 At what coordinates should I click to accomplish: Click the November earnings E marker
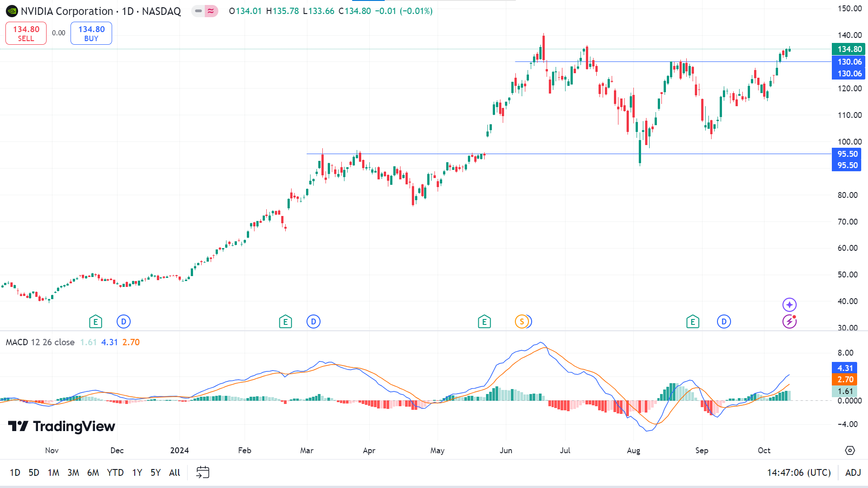pyautogui.click(x=95, y=322)
